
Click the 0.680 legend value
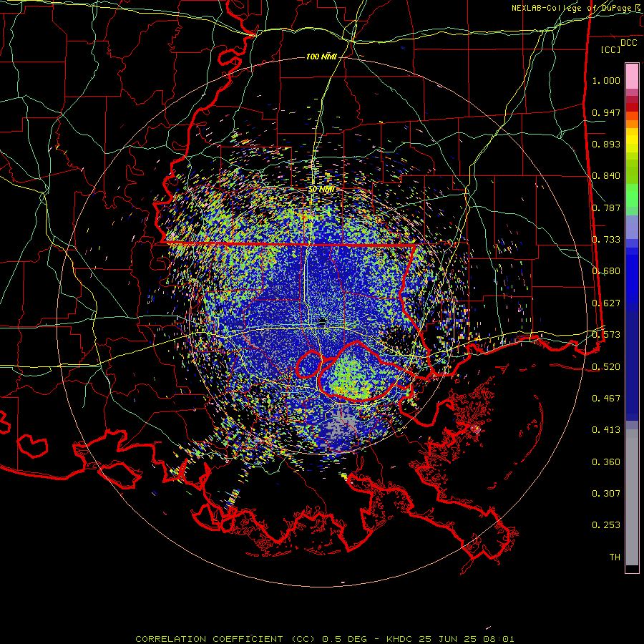pos(606,271)
